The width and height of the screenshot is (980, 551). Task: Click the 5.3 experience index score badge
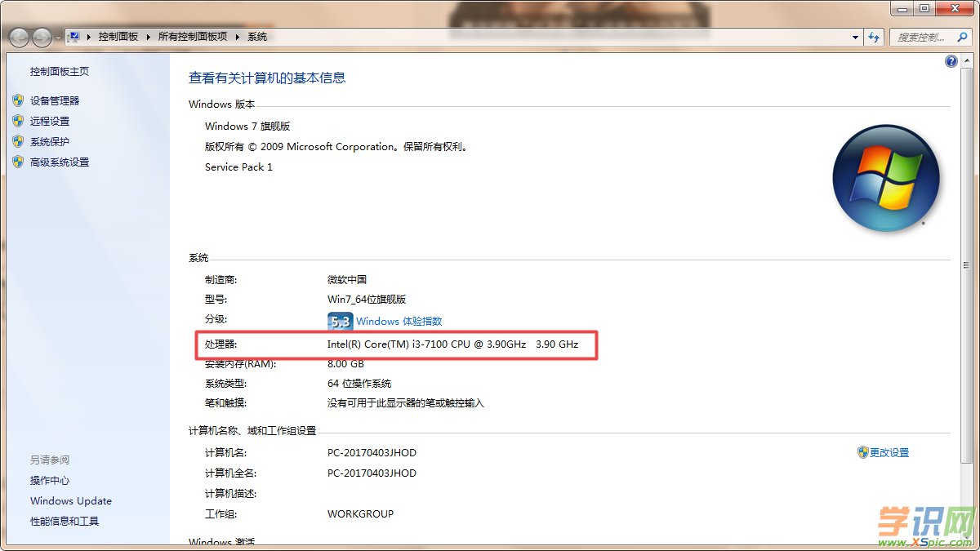340,321
